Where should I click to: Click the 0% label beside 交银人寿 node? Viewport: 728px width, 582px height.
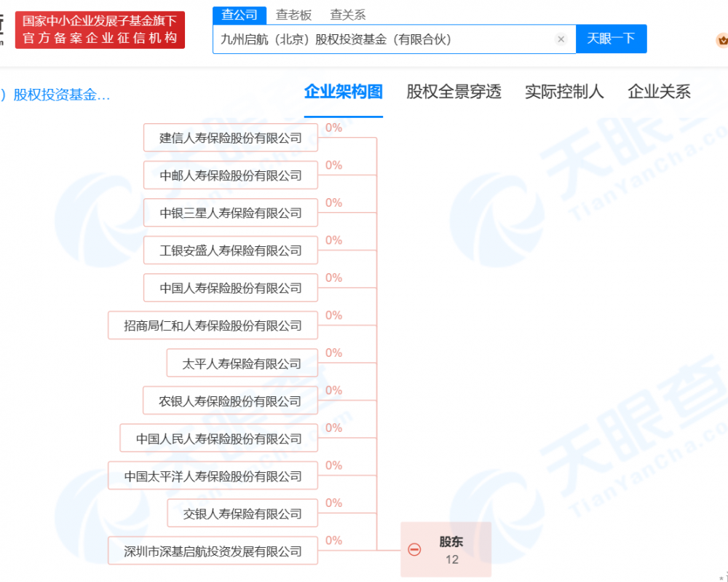point(334,503)
